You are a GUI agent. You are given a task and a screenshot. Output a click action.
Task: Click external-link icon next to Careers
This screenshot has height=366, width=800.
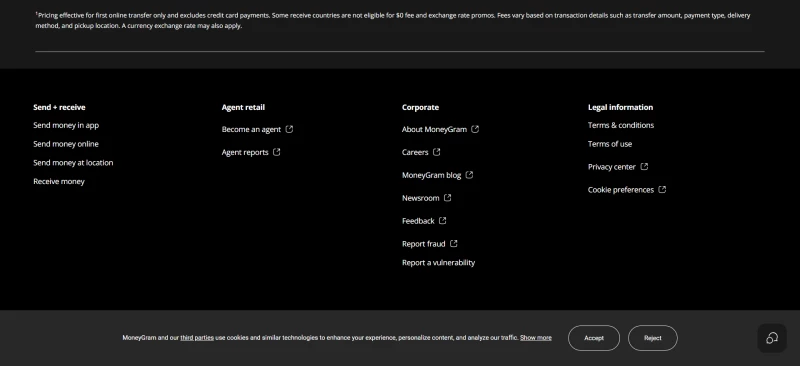437,152
